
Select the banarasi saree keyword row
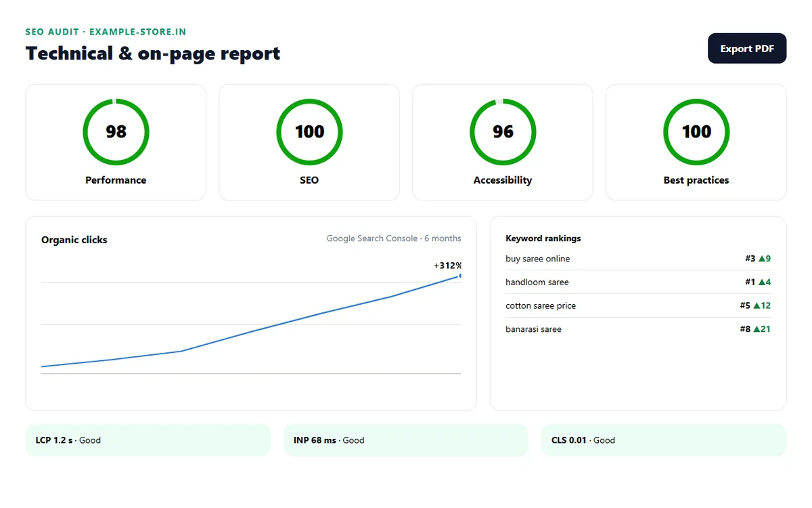pyautogui.click(x=638, y=329)
